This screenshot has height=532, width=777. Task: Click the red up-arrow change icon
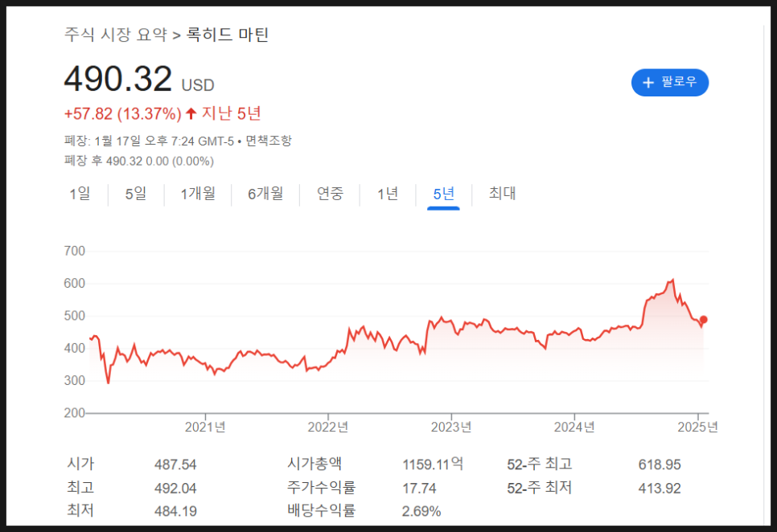[191, 114]
